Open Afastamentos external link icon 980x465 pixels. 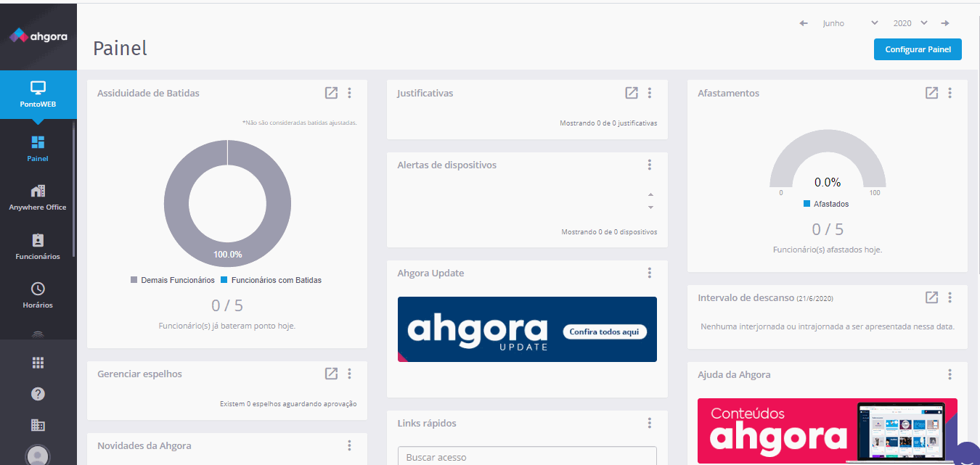pos(931,93)
